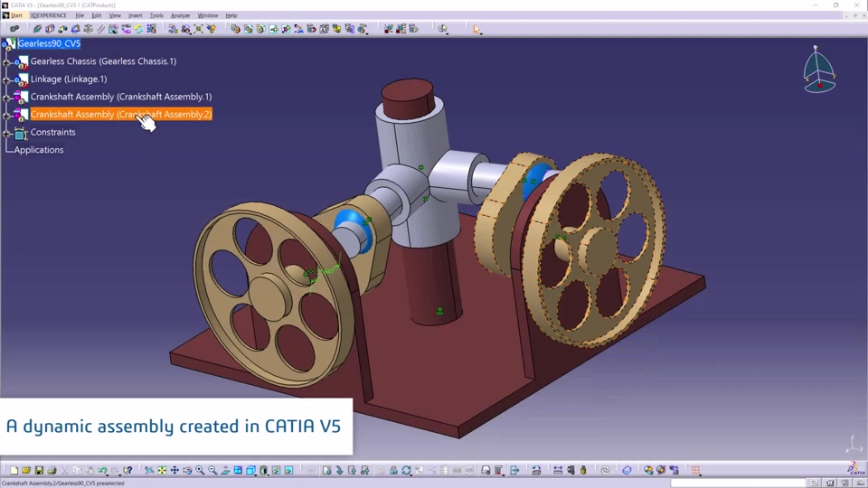Select Gearless90_CV5 root tree node
Image resolution: width=868 pixels, height=488 pixels.
[x=49, y=43]
